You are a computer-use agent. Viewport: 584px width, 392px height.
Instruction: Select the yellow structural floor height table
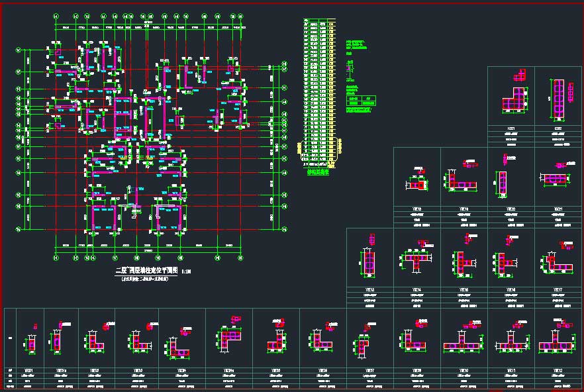pos(319,89)
